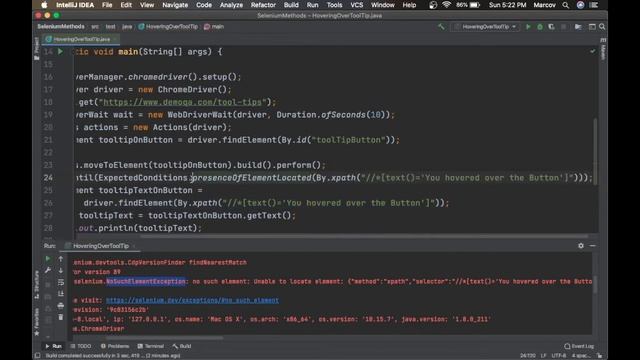Toggle scroll to end in Run console

point(61,293)
